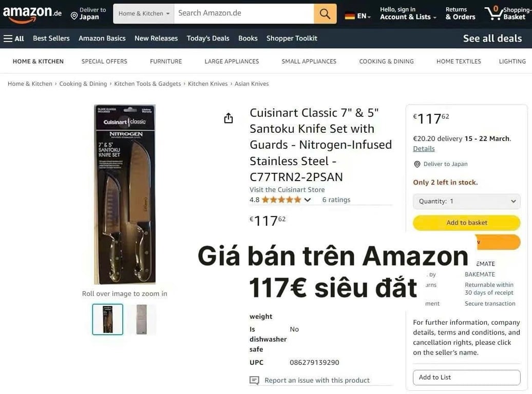
Task: Click the Deliver to Japan location pin
Action: 74,16
